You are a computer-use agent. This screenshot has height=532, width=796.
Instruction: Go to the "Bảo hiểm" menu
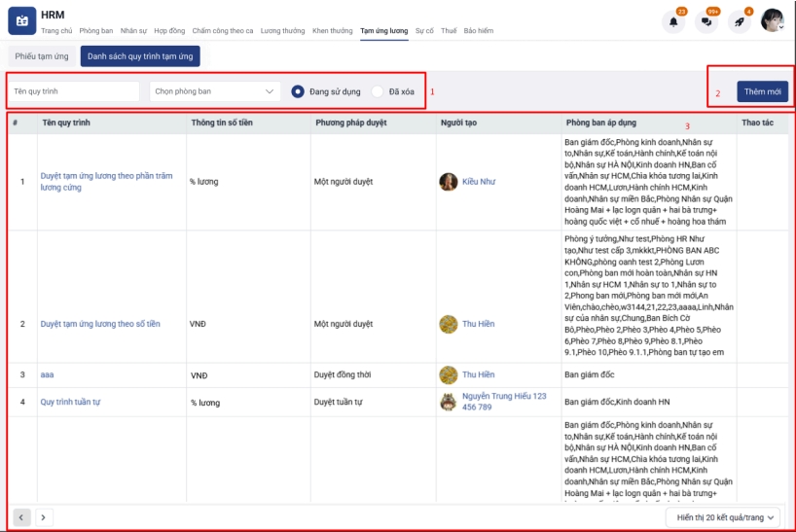pos(478,31)
